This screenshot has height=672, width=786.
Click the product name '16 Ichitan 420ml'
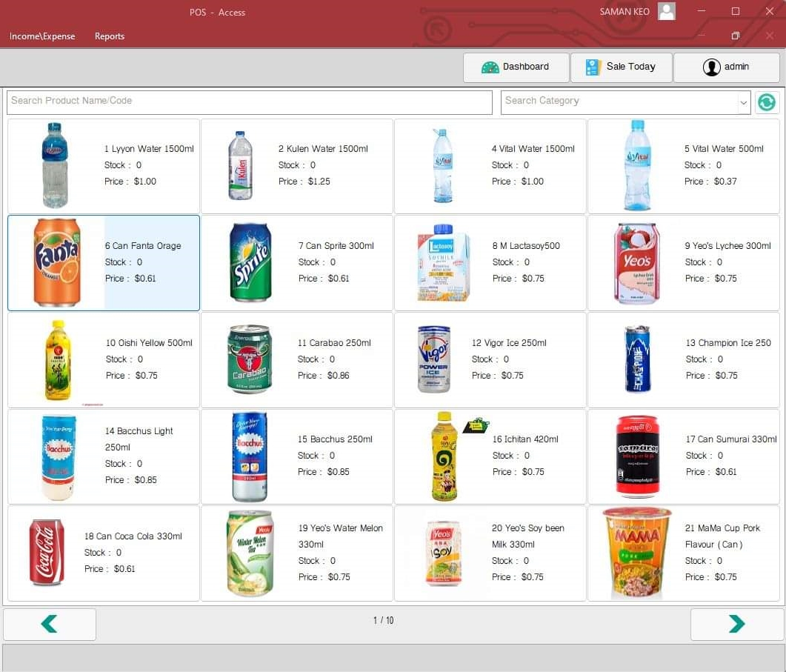pyautogui.click(x=525, y=439)
